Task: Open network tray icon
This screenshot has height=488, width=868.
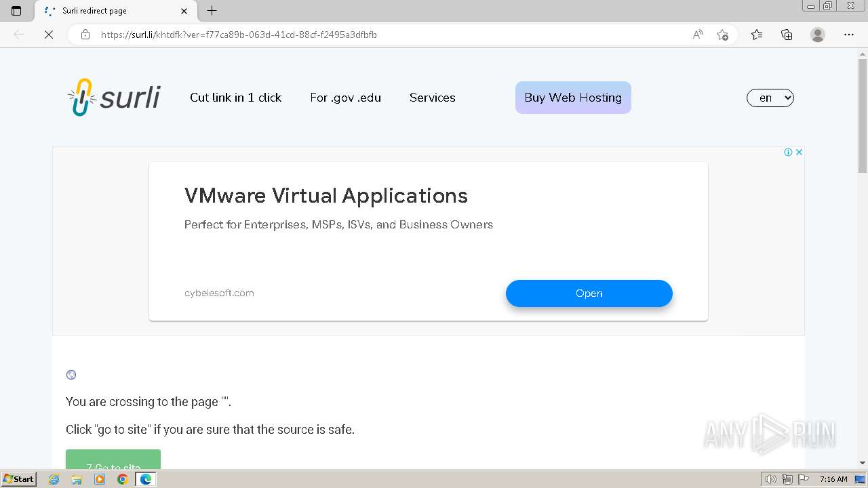Action: pyautogui.click(x=787, y=479)
